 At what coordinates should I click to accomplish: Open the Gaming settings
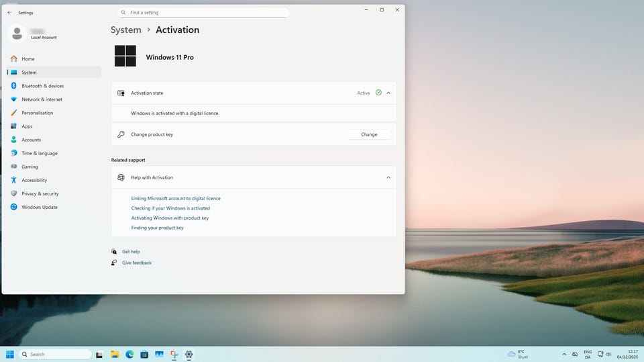click(30, 167)
